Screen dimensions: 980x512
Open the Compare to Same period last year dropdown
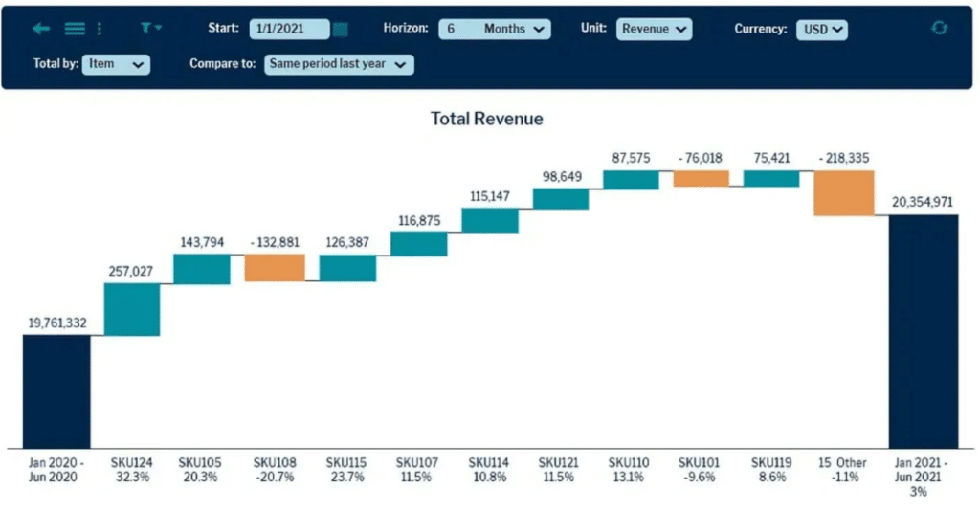(339, 64)
